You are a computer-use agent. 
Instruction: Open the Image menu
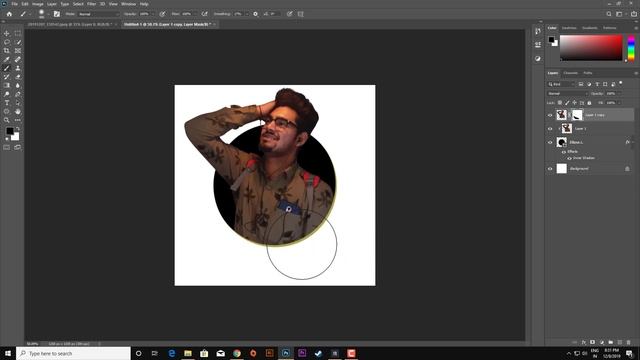tap(38, 4)
